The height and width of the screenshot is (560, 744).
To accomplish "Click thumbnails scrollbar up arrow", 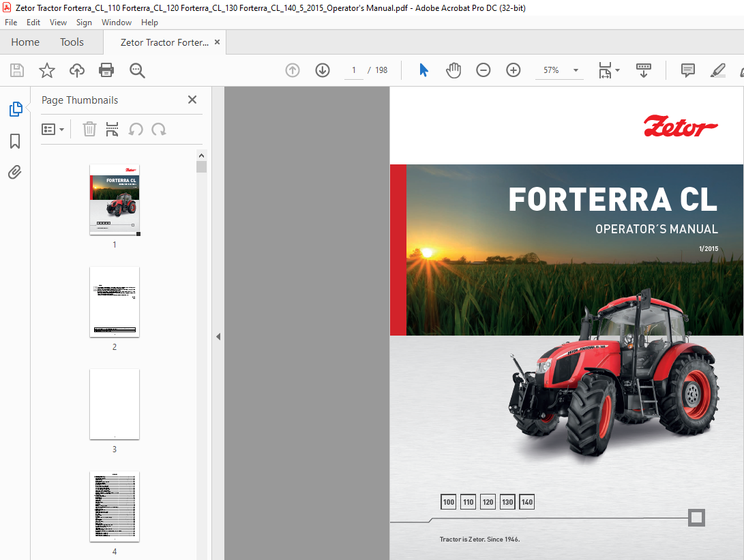I will [201, 156].
